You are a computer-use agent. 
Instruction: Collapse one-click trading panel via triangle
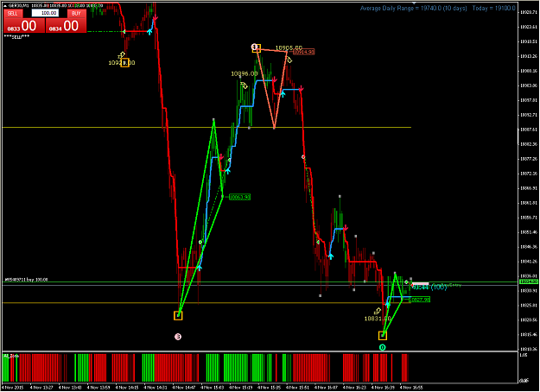click(5, 6)
